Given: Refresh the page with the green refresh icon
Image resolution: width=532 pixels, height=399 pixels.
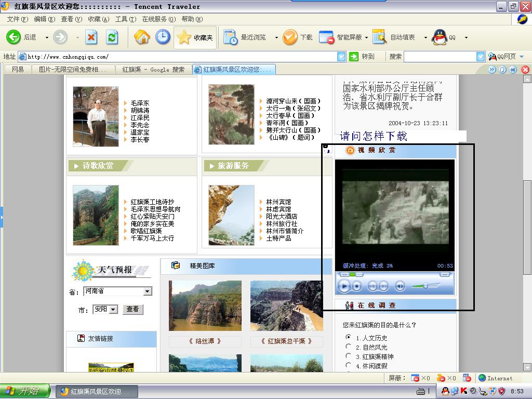Looking at the screenshot, I should (112, 37).
